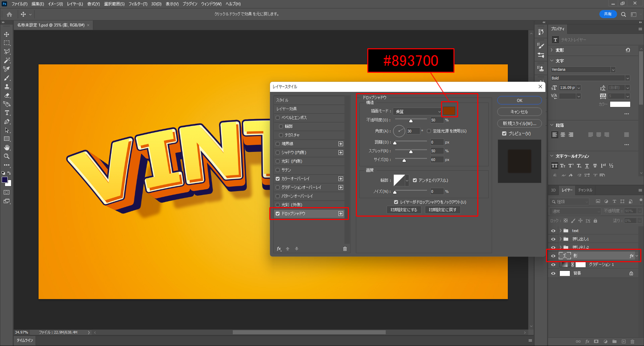This screenshot has height=346, width=644.
Task: Uncheck the プレビュー checkbox
Action: pos(504,133)
